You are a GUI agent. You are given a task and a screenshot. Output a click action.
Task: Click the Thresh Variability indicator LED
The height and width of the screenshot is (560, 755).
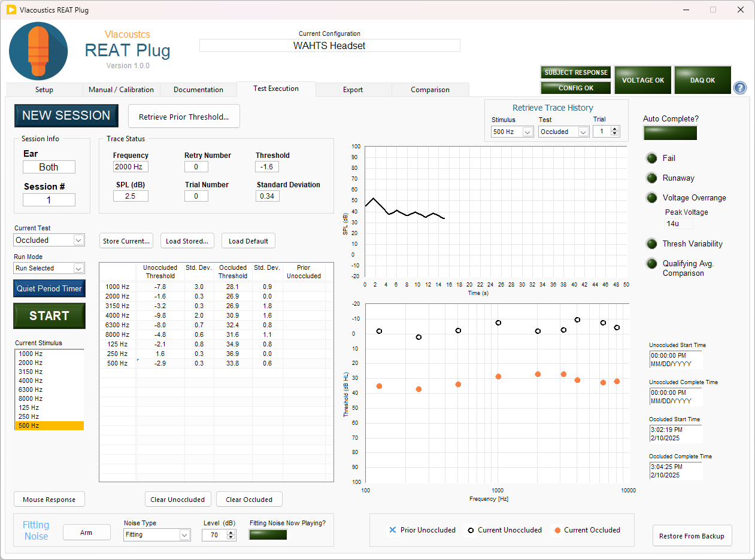651,244
